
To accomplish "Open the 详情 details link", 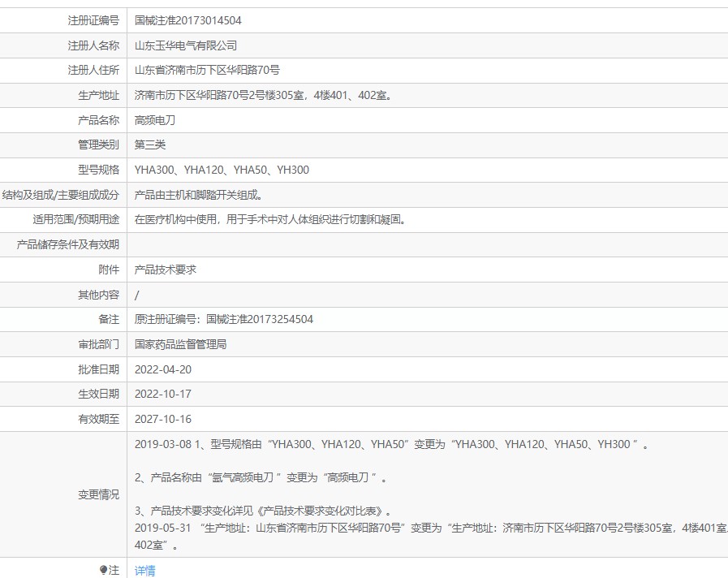I will tap(144, 570).
